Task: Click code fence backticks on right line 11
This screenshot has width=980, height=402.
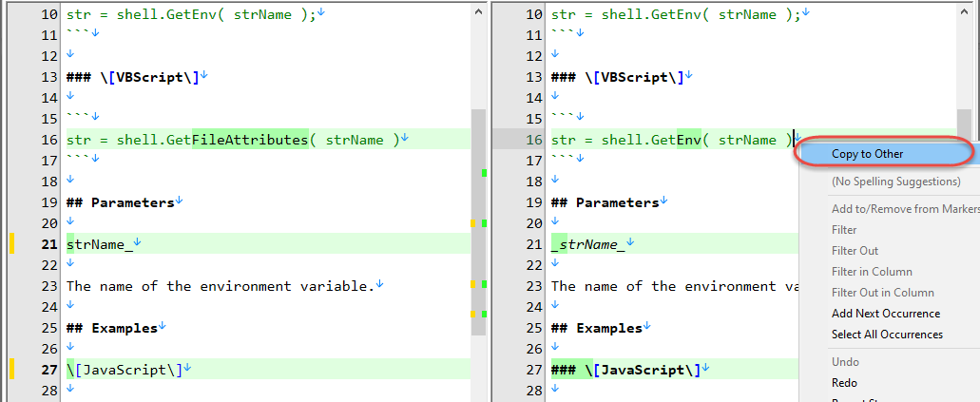Action: coord(563,32)
